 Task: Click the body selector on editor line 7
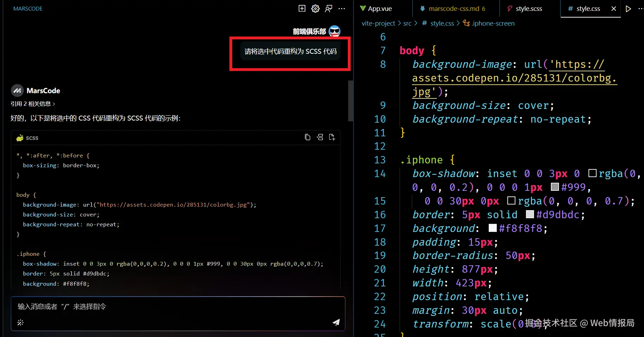[412, 51]
